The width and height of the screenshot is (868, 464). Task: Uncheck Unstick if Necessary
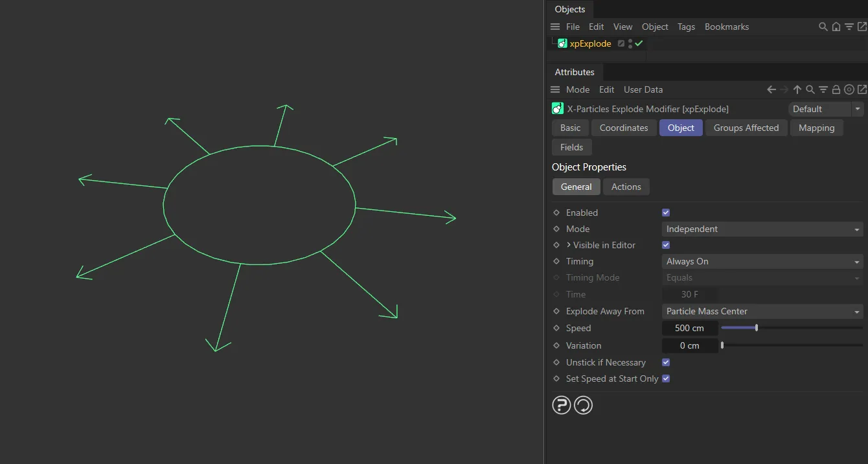[665, 362]
